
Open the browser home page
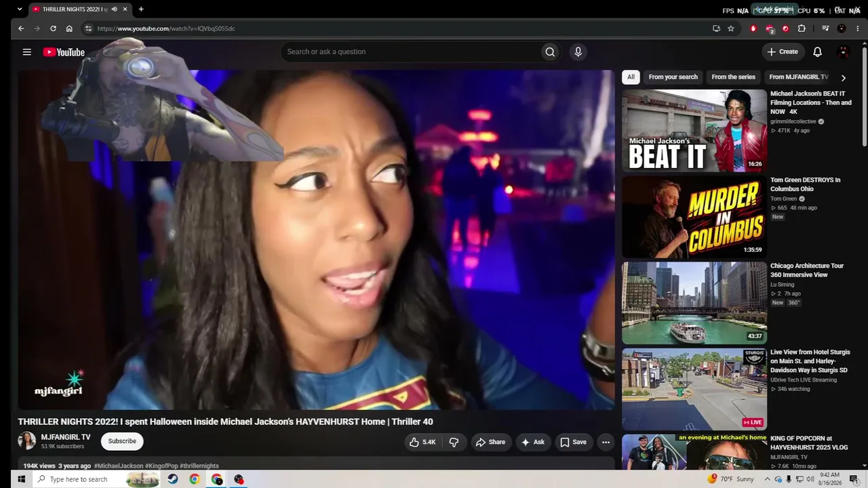[x=69, y=28]
